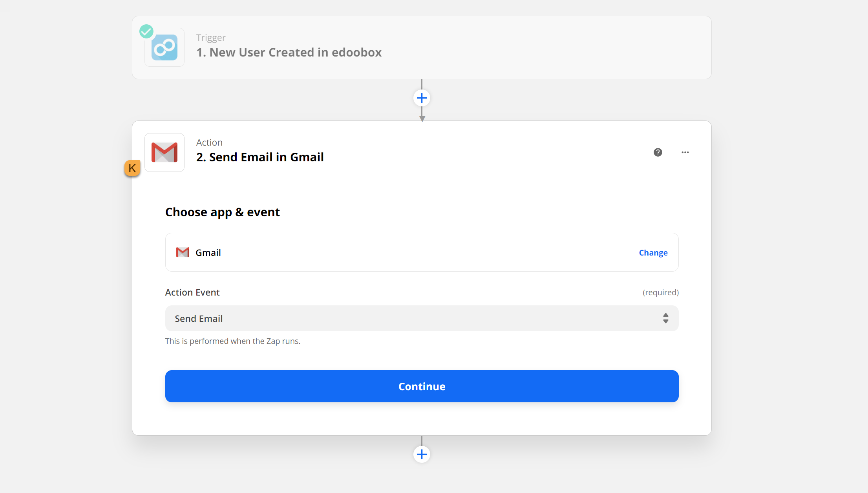
Task: Click the green checkmark on the trigger step
Action: pos(146,31)
